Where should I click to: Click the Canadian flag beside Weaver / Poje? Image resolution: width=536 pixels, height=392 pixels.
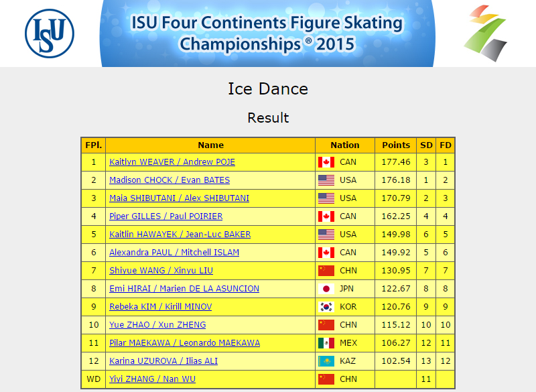[x=326, y=162]
